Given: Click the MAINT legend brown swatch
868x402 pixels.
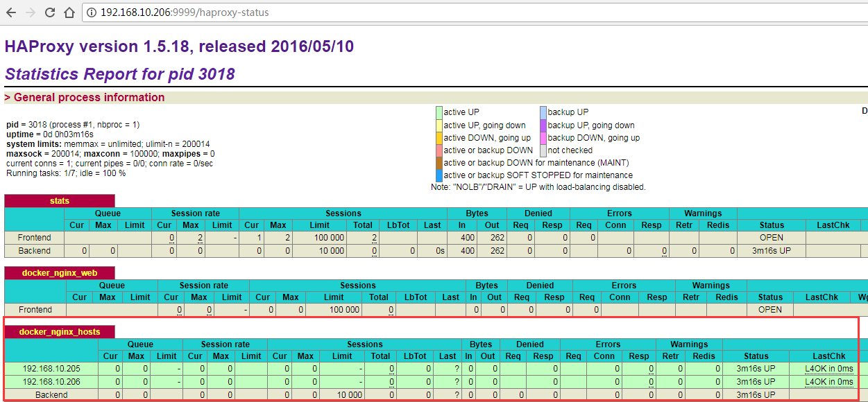Looking at the screenshot, I should (439, 163).
